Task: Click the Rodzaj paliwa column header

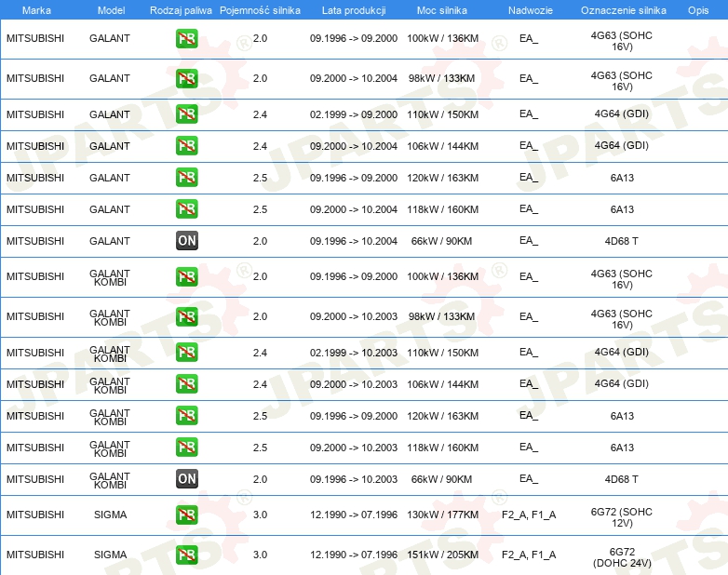Action: tap(181, 10)
